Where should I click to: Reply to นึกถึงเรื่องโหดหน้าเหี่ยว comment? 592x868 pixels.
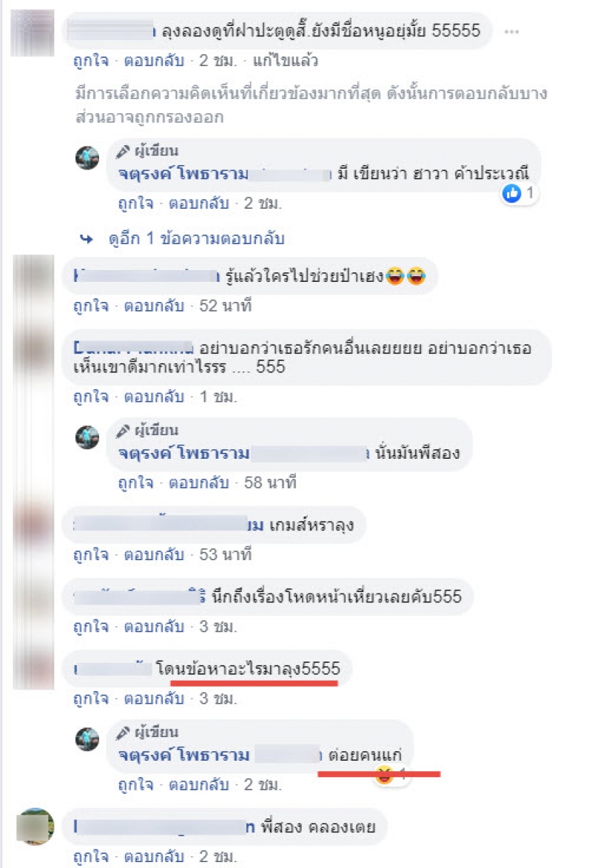(153, 627)
